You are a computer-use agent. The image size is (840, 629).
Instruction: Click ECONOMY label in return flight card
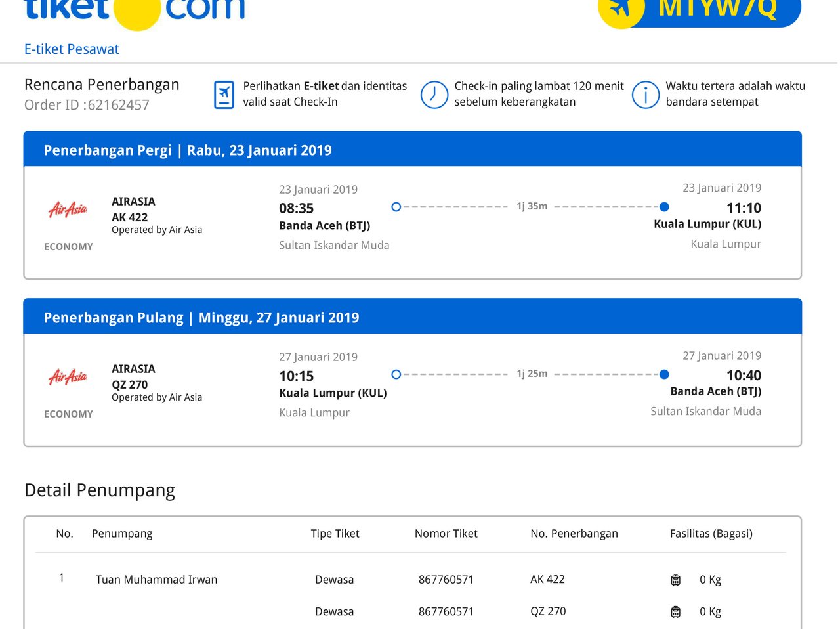tap(68, 414)
